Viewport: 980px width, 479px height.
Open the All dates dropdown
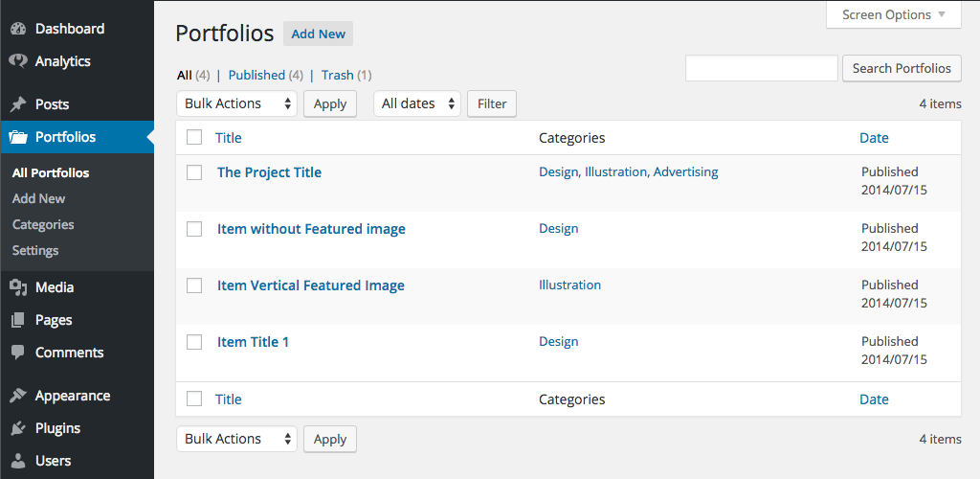[x=417, y=103]
